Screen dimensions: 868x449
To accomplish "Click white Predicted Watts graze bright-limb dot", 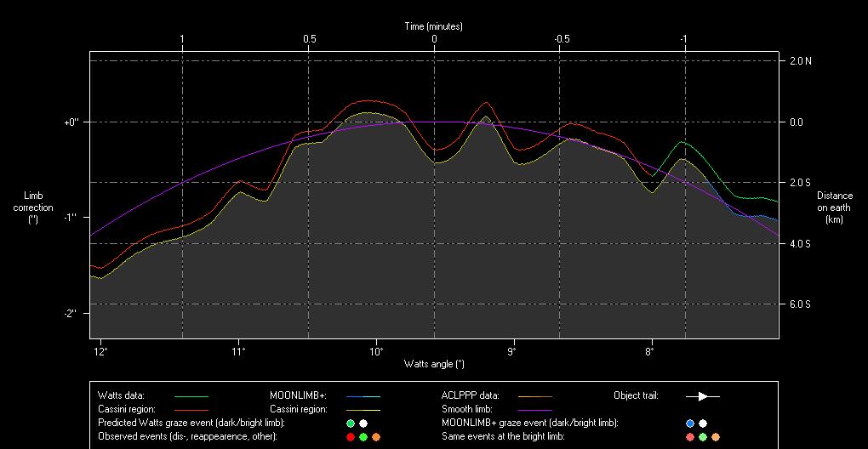I will (x=363, y=423).
